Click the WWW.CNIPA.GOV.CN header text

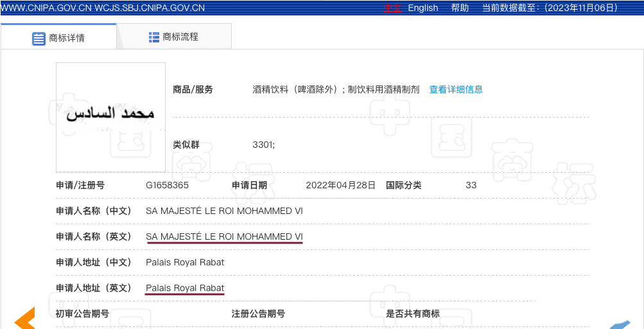(x=46, y=8)
